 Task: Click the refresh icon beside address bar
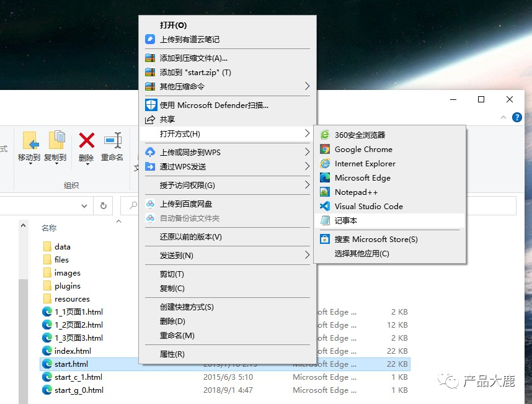coord(103,206)
